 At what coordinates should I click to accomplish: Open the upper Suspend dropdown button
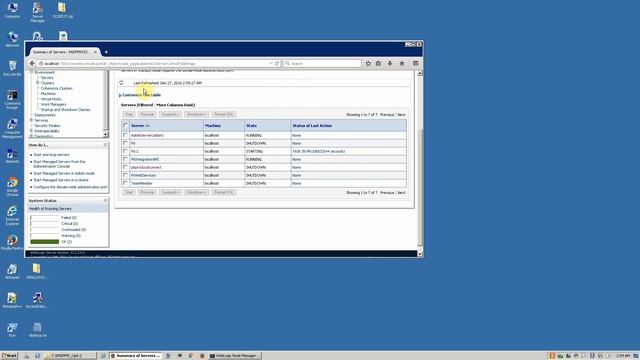click(170, 114)
